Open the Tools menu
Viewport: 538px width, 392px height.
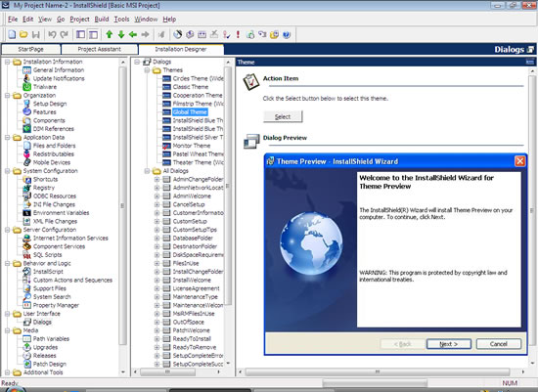pyautogui.click(x=122, y=20)
